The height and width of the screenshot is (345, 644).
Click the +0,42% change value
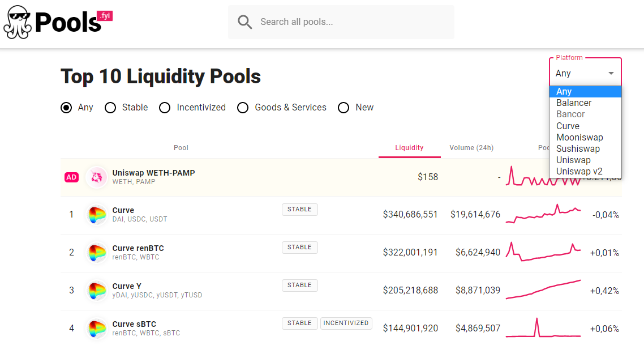click(x=604, y=291)
